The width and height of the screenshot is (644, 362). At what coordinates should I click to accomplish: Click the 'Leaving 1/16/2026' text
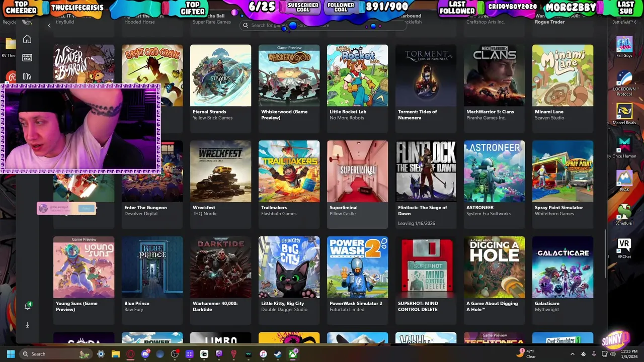417,223
